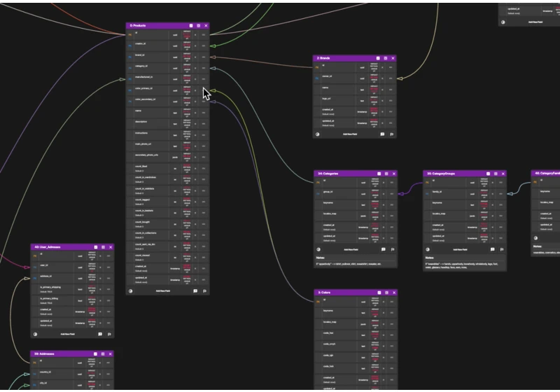Open the bool type selector of User_Adresses is_primary_shipping

(80, 290)
